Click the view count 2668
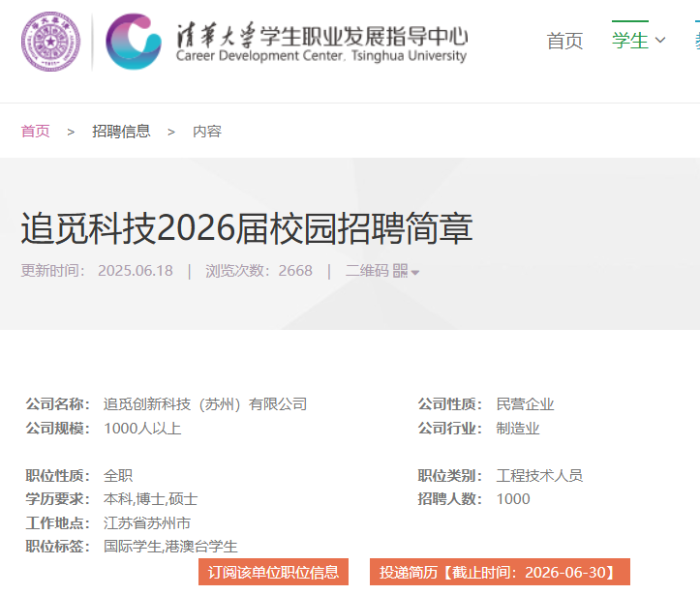This screenshot has height=595, width=700. tap(295, 271)
